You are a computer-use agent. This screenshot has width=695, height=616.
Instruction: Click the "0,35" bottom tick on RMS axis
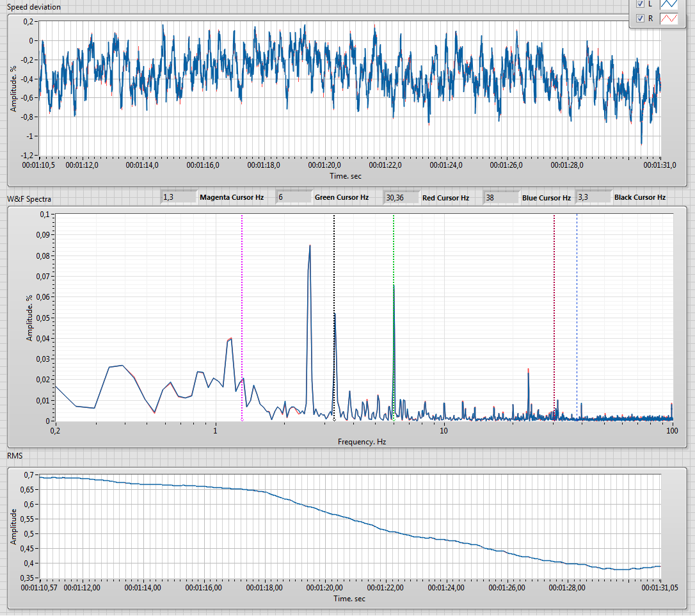pyautogui.click(x=27, y=578)
